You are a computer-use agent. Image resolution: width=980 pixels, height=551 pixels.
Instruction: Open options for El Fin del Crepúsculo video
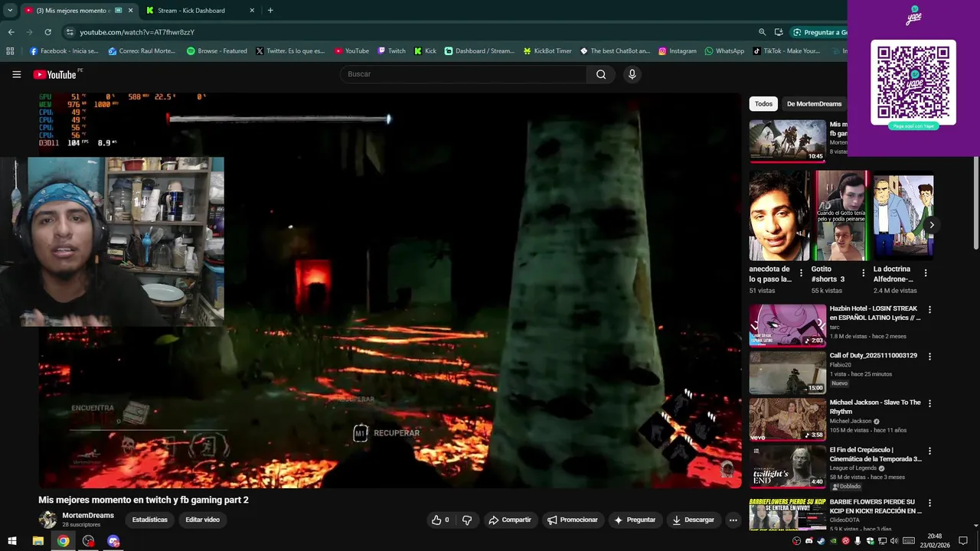pos(930,451)
